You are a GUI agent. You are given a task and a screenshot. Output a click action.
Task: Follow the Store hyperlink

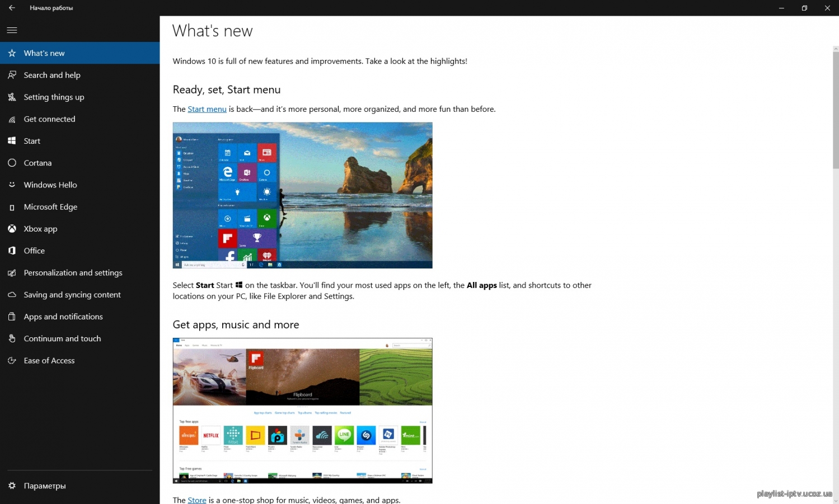point(197,500)
